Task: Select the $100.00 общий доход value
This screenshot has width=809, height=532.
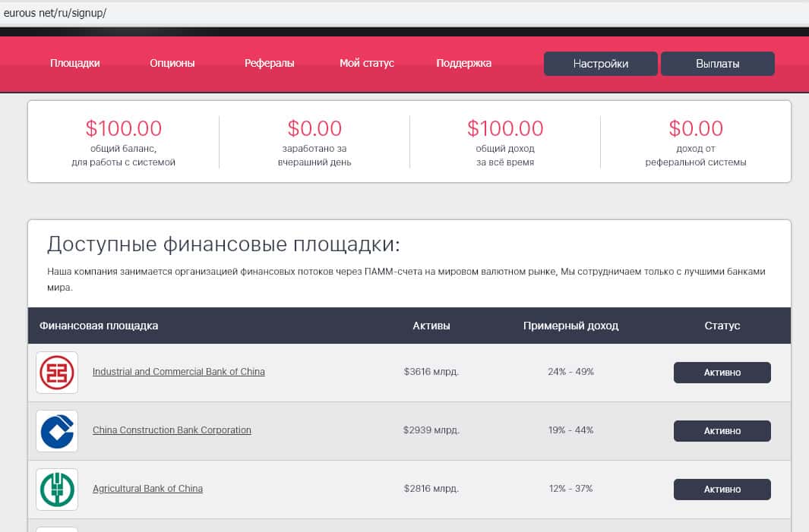Action: 505,128
